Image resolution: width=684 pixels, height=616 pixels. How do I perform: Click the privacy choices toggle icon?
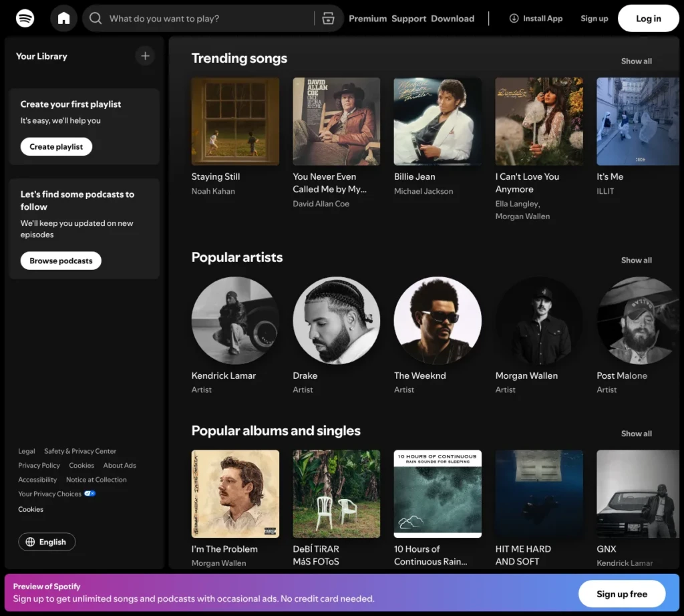[90, 494]
